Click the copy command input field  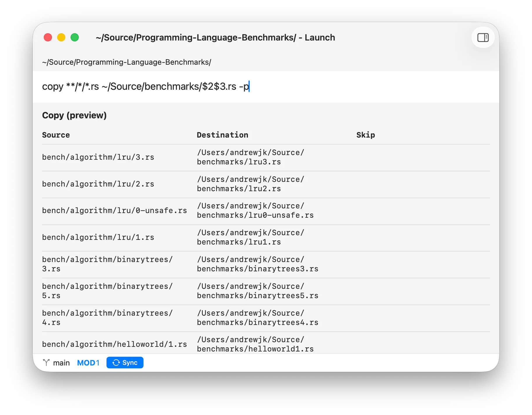[266, 87]
